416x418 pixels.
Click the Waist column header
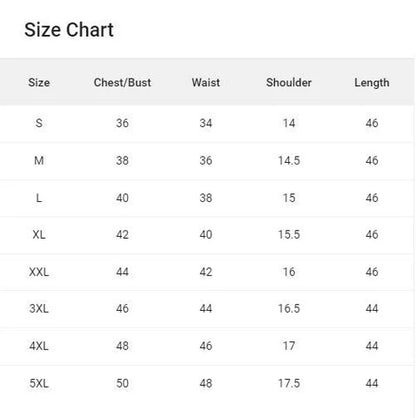click(x=206, y=82)
